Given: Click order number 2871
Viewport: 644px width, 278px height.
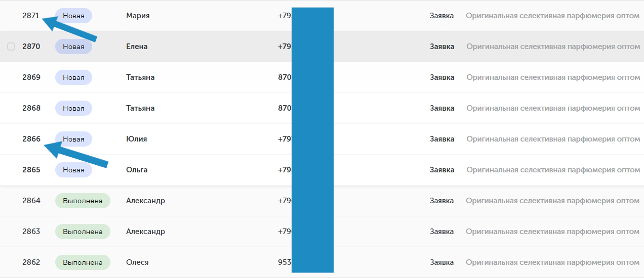Looking at the screenshot, I should tap(31, 16).
